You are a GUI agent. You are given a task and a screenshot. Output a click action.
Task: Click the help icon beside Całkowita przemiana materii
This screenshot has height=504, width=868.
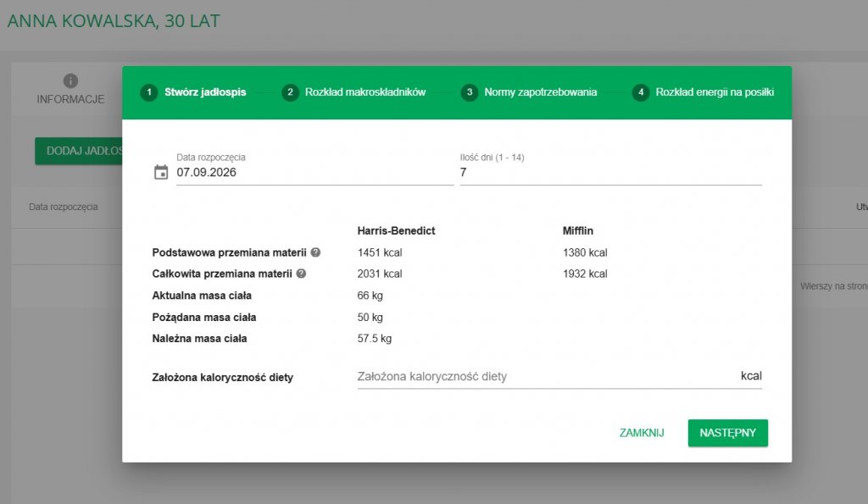tap(301, 274)
